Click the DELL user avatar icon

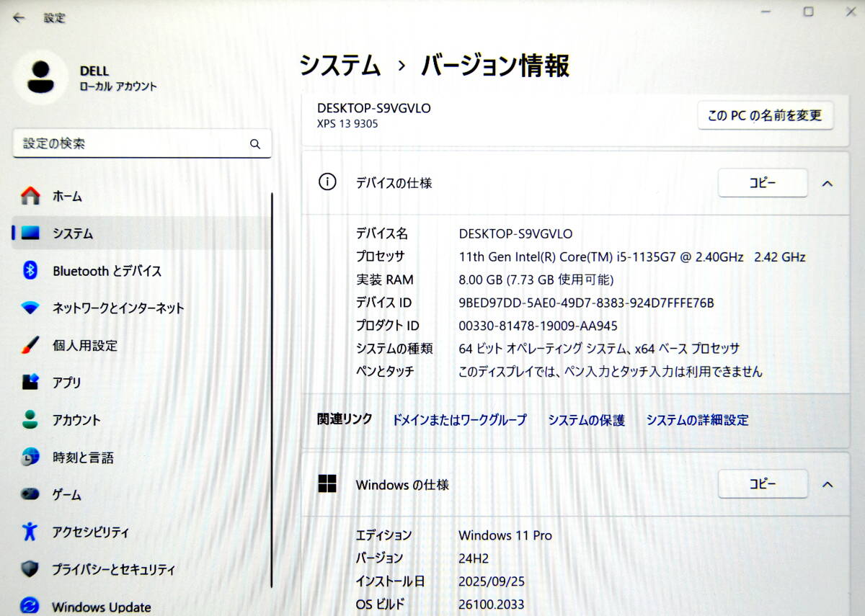(x=41, y=77)
